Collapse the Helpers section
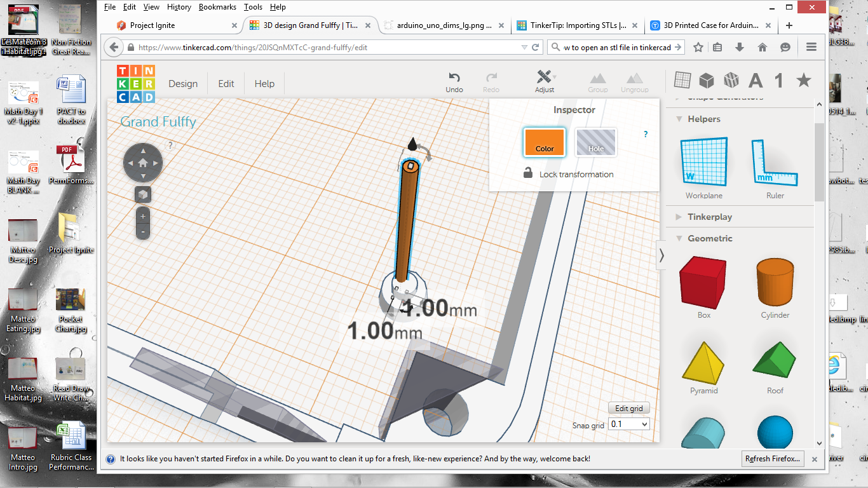Screen dimensions: 868x488 point(679,119)
